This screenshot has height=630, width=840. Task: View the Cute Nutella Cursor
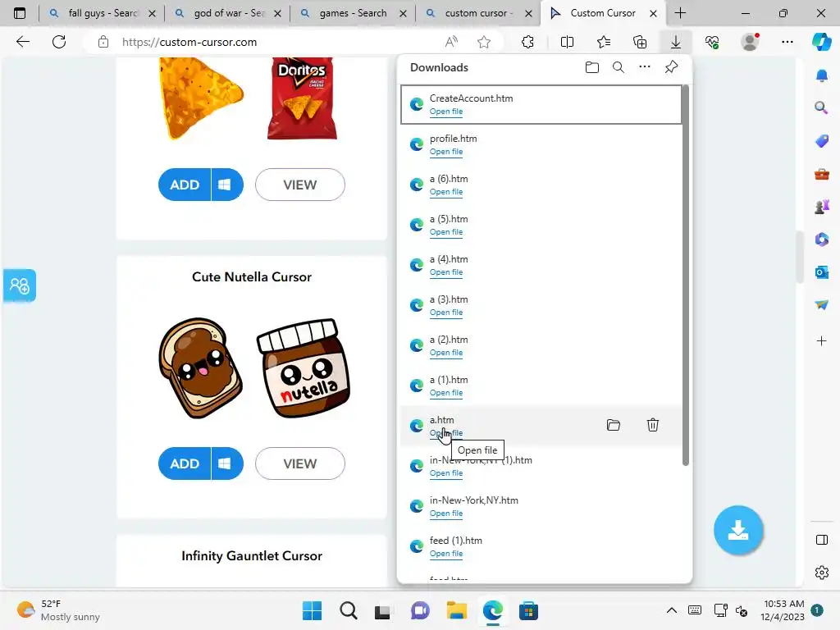(x=300, y=463)
